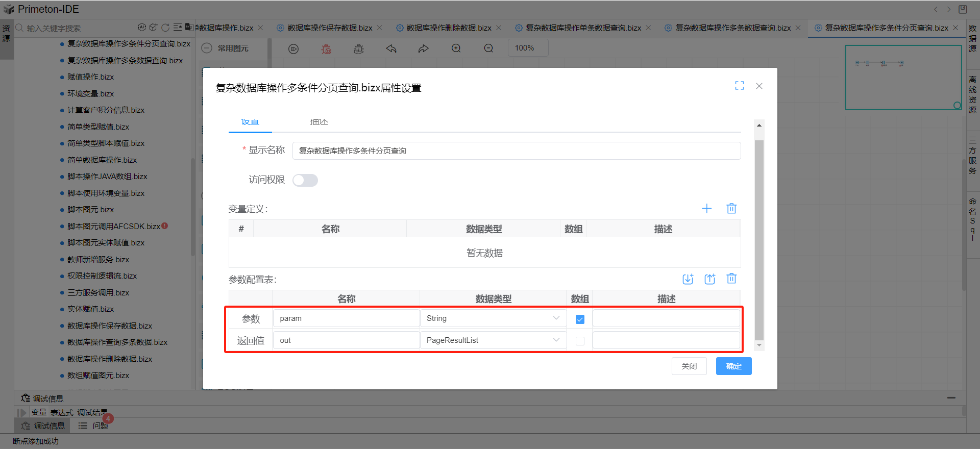Uncheck the 数组 checkbox for param
980x449 pixels.
pyautogui.click(x=580, y=319)
